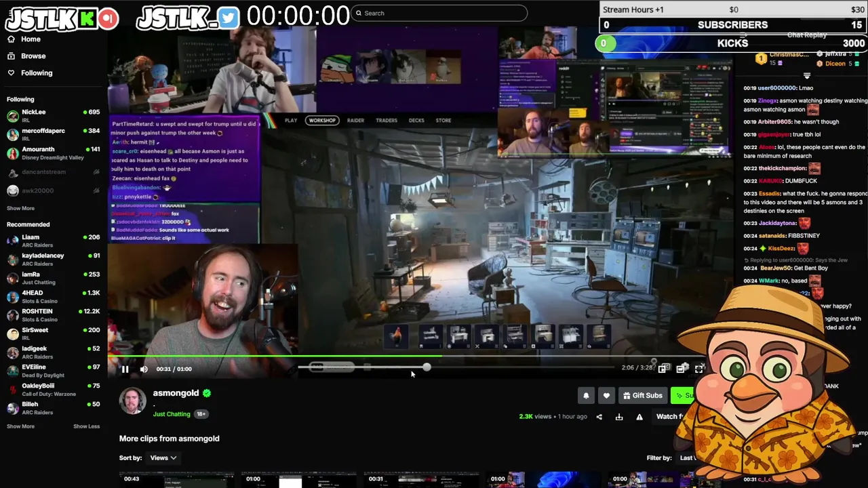Select WORKSHOP tab in the game menu

point(322,121)
